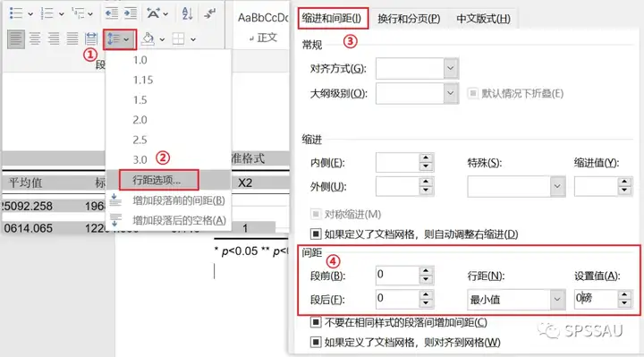Select 1.5 line spacing
The image size is (644, 357).
140,100
